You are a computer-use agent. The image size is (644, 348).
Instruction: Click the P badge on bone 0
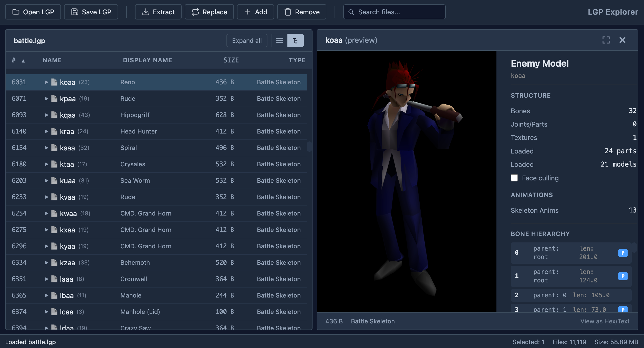coord(623,253)
